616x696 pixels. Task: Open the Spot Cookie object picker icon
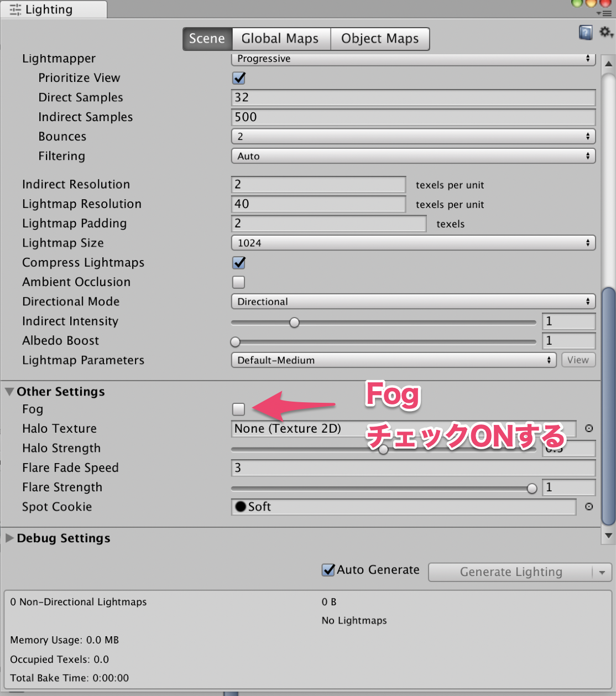[x=589, y=507]
